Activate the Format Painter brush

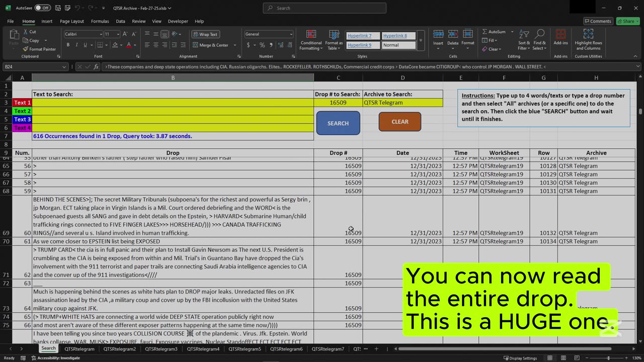coord(39,49)
